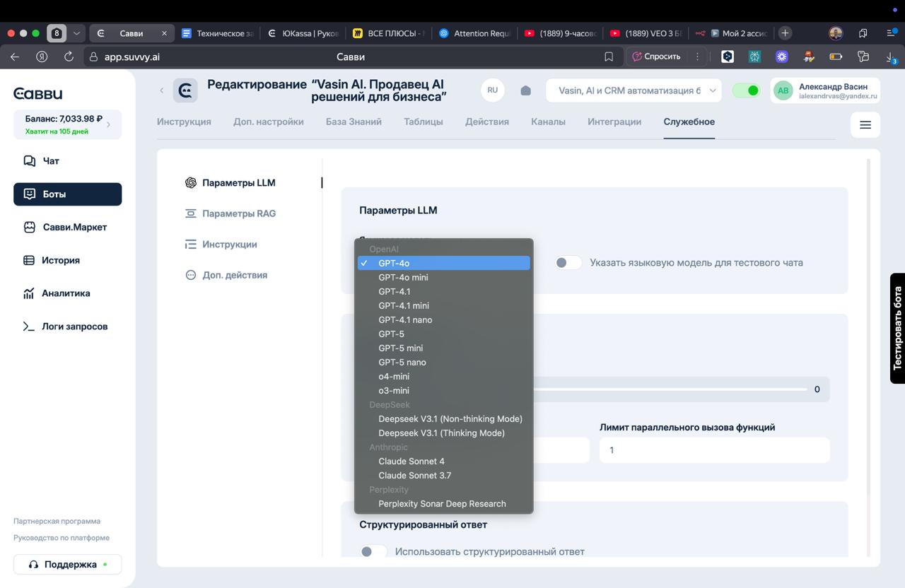
Task: Select Claude Sonnet 4 option
Action: tap(443, 461)
